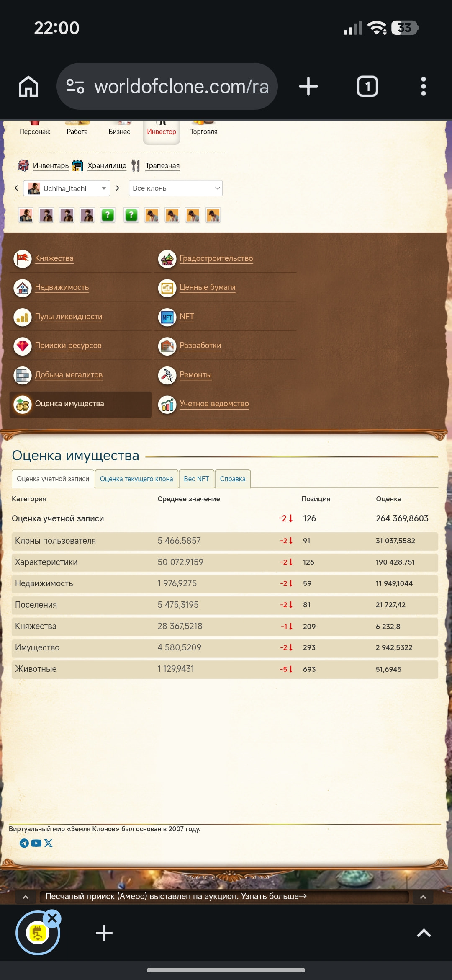Go to next clone with right arrow
This screenshot has height=980, width=452.
coord(118,188)
